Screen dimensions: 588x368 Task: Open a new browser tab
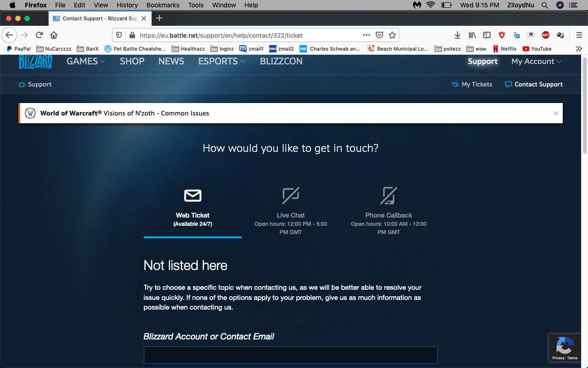click(159, 18)
